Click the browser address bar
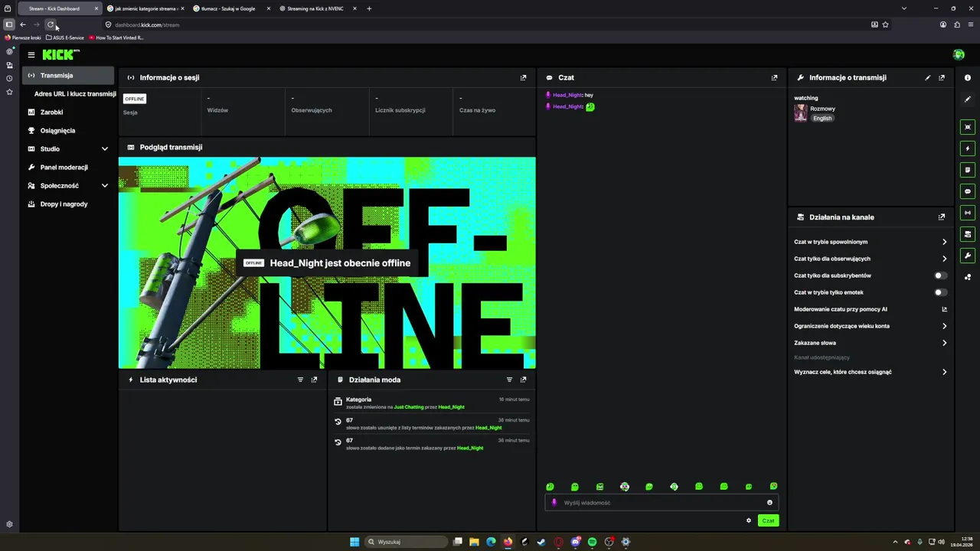 [x=490, y=24]
